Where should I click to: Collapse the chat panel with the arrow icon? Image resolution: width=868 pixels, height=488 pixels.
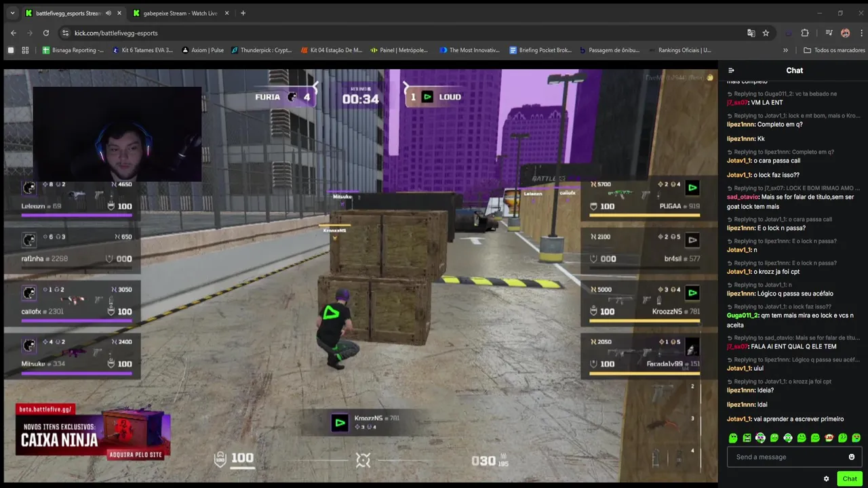click(x=731, y=70)
